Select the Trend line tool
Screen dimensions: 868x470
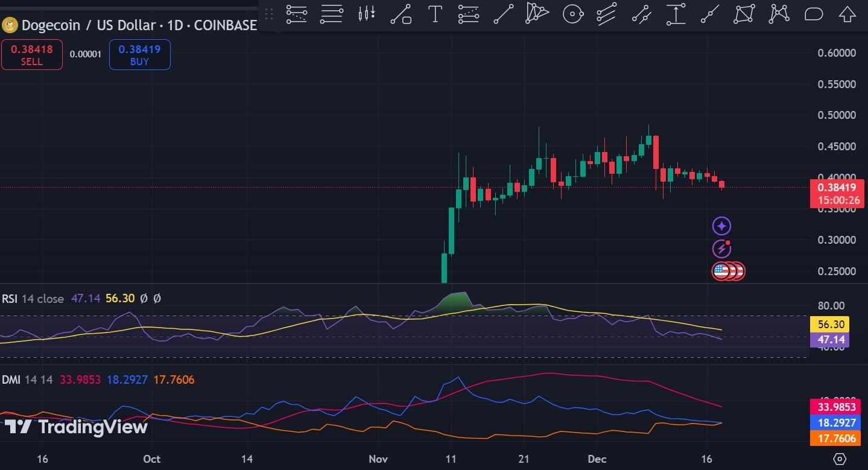tap(503, 13)
